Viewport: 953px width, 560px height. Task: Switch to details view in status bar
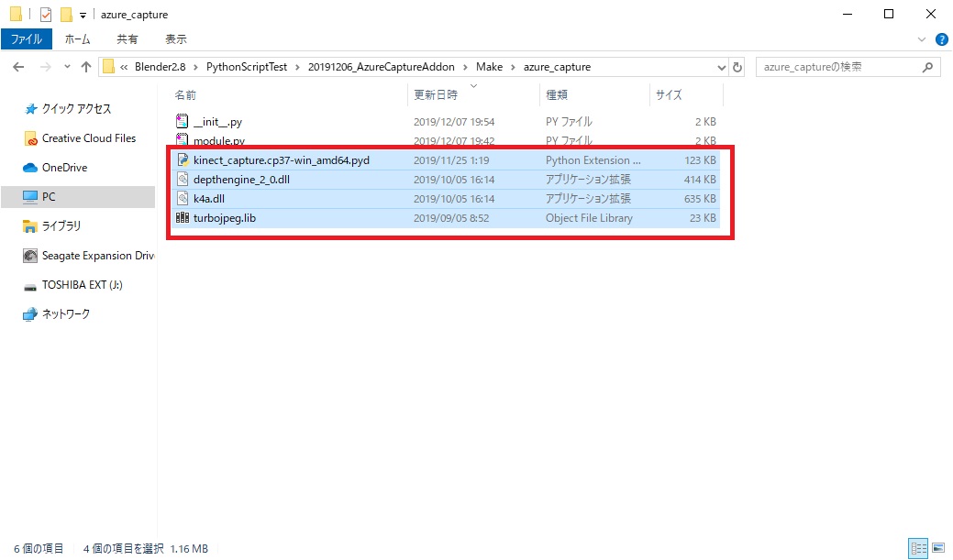pyautogui.click(x=918, y=547)
